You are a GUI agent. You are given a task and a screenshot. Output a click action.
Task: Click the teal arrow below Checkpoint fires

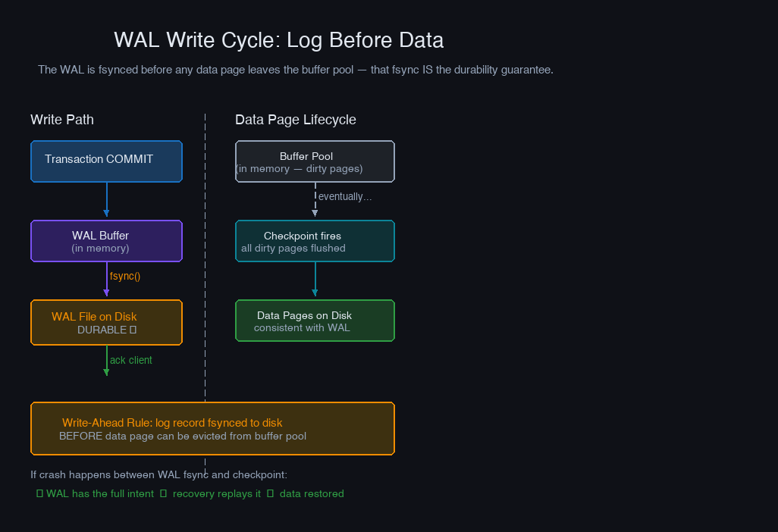click(x=315, y=280)
